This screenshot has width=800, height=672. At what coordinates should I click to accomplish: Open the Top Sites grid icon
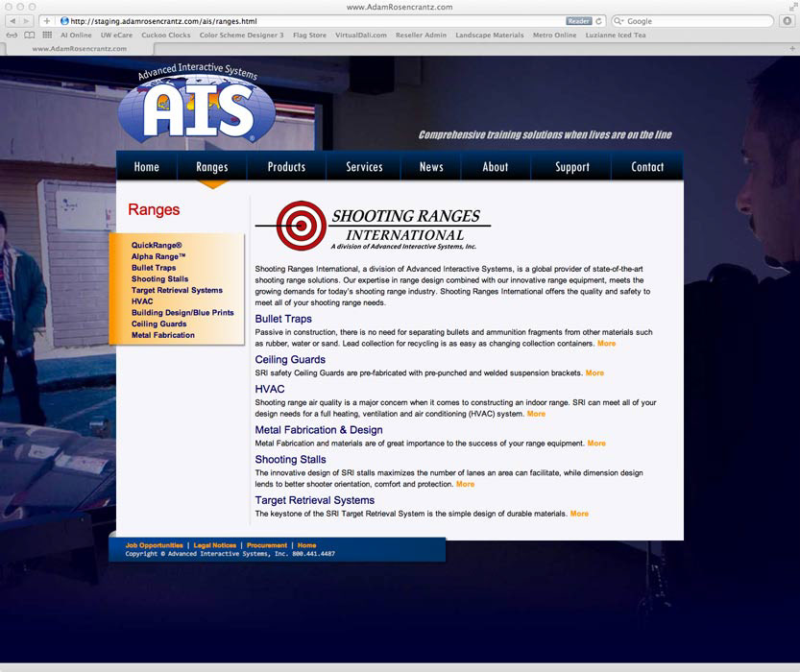47,36
